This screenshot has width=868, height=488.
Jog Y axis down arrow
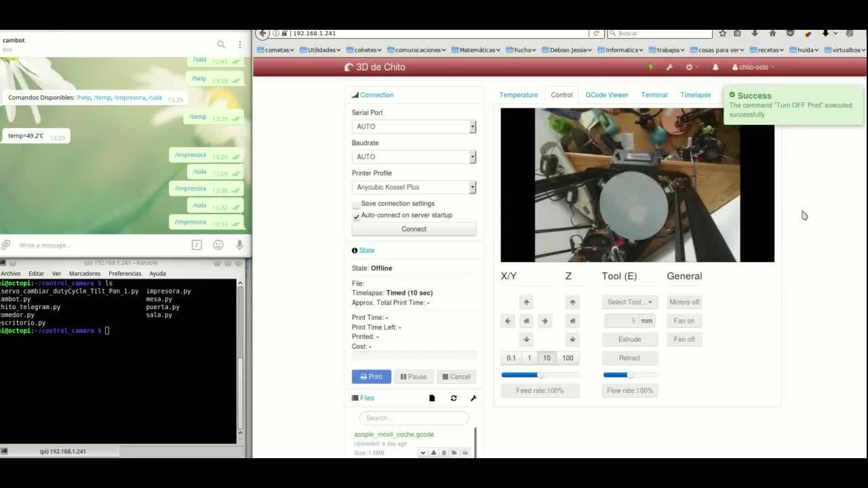(x=526, y=339)
